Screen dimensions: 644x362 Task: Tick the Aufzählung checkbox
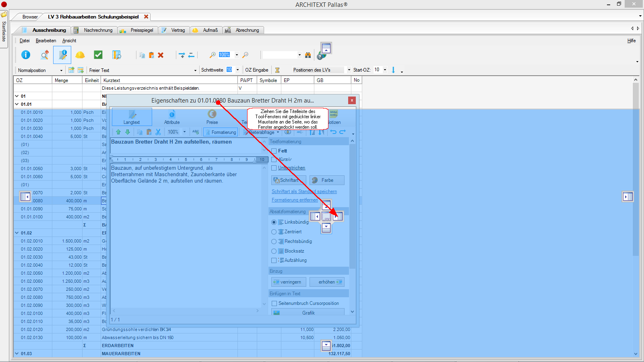pos(274,260)
